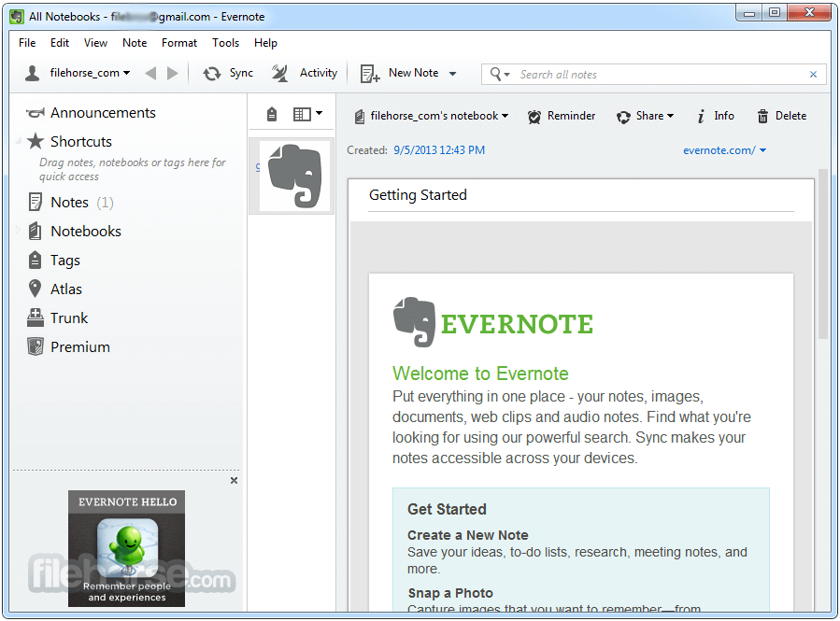Click the Delete button label

790,116
